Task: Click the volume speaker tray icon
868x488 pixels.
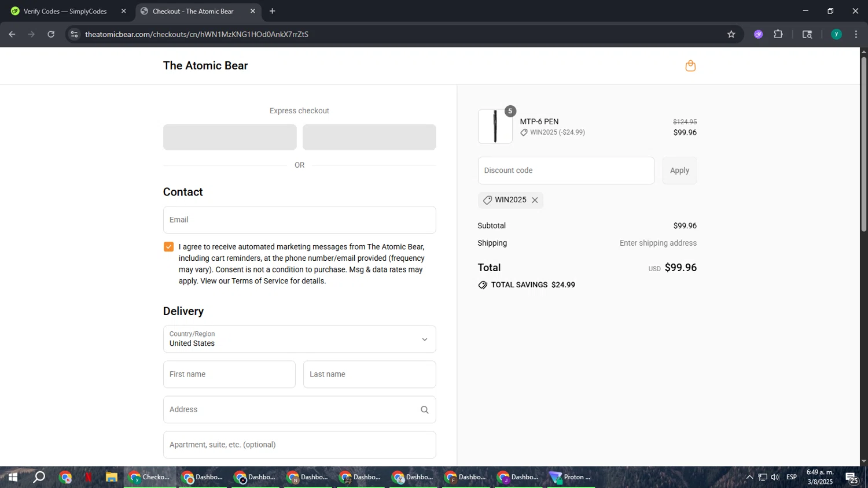Action: [775, 477]
